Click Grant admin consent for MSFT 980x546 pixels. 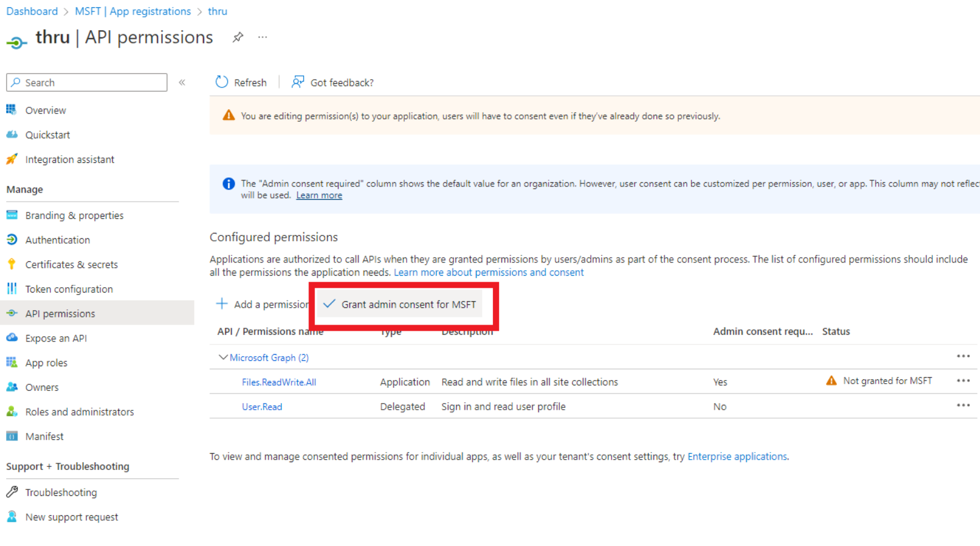[401, 305]
